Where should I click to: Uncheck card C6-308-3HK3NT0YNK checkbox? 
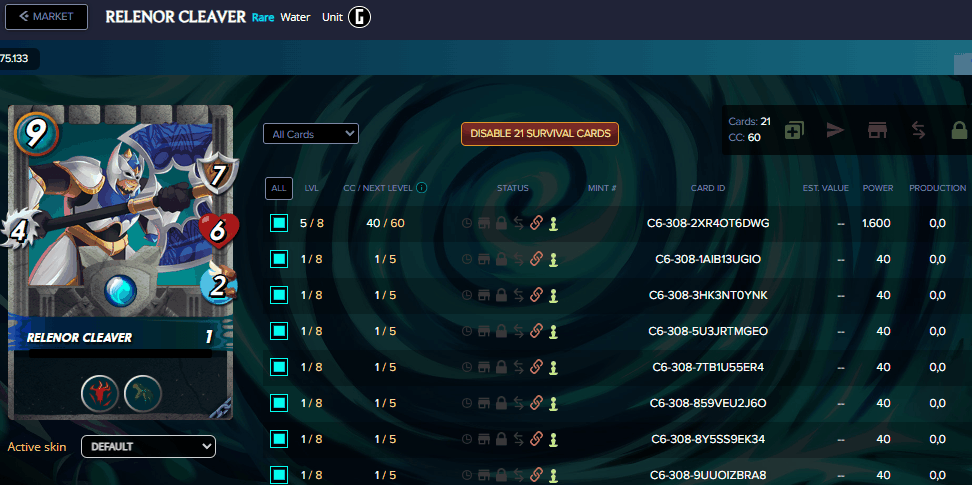click(x=279, y=295)
